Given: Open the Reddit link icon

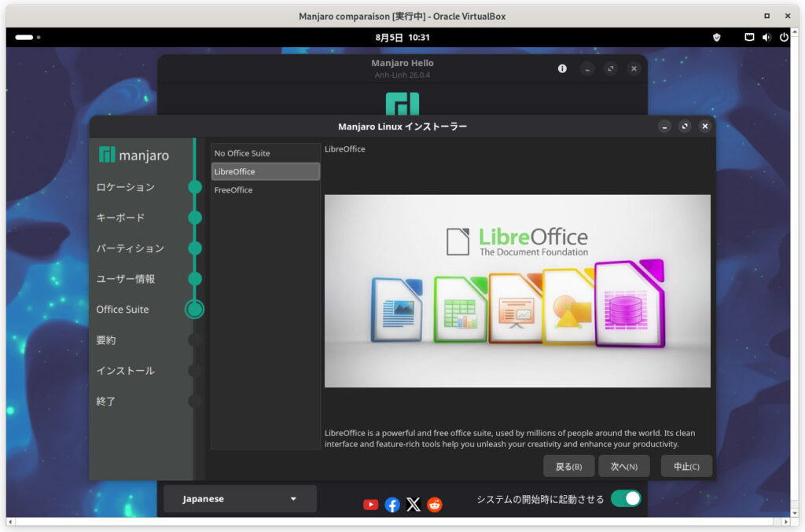Looking at the screenshot, I should [434, 504].
